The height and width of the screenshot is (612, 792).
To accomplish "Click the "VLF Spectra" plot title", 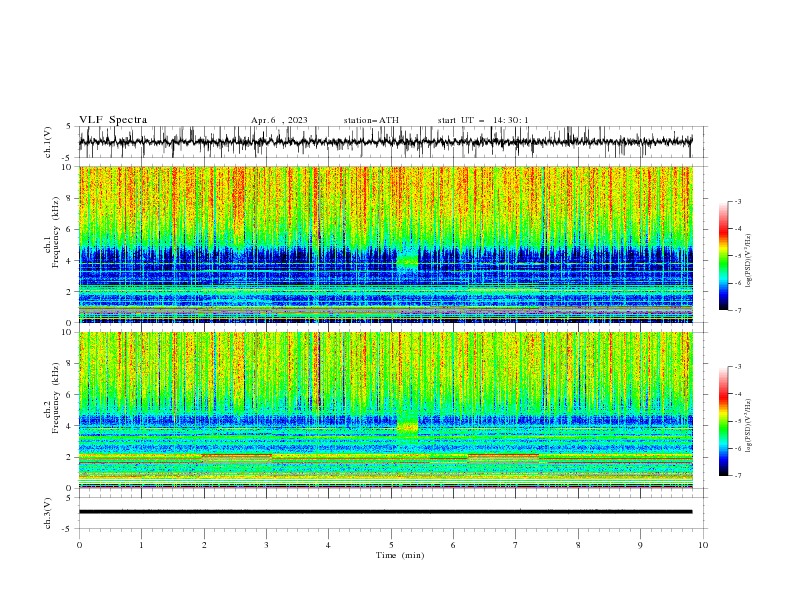I will tap(113, 120).
